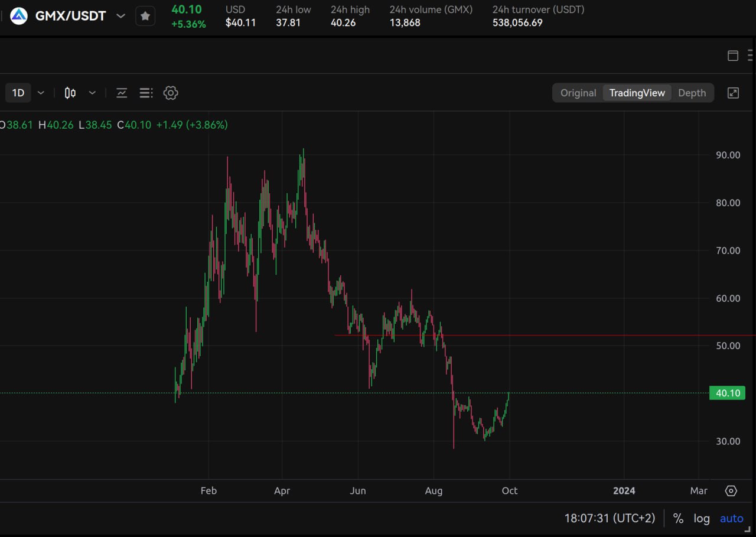Open time axis settings hexagon icon
This screenshot has width=756, height=537.
731,491
